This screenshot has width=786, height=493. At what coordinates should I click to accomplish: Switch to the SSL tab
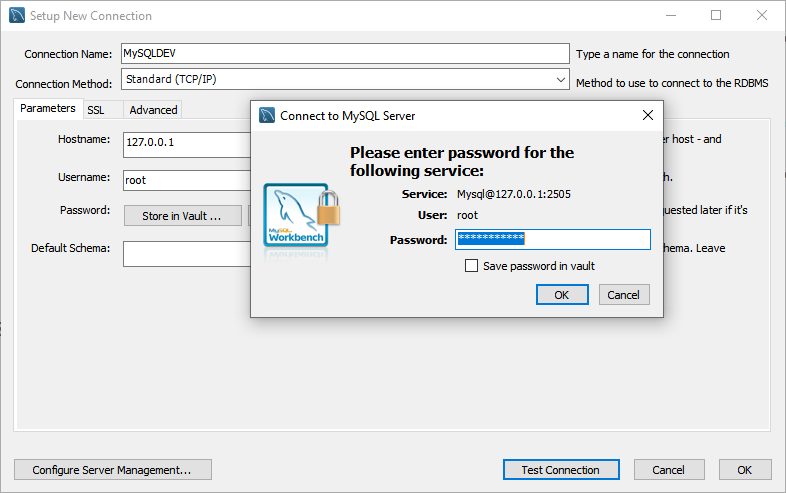pyautogui.click(x=96, y=110)
